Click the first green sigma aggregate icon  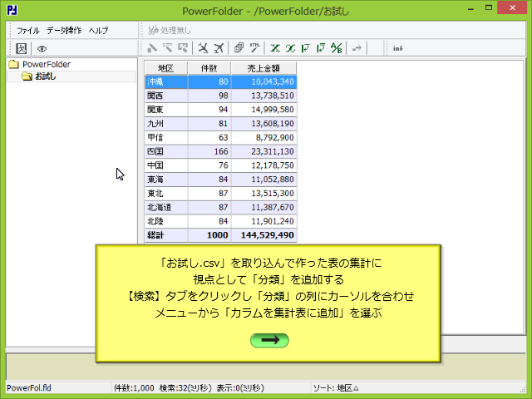pos(275,48)
